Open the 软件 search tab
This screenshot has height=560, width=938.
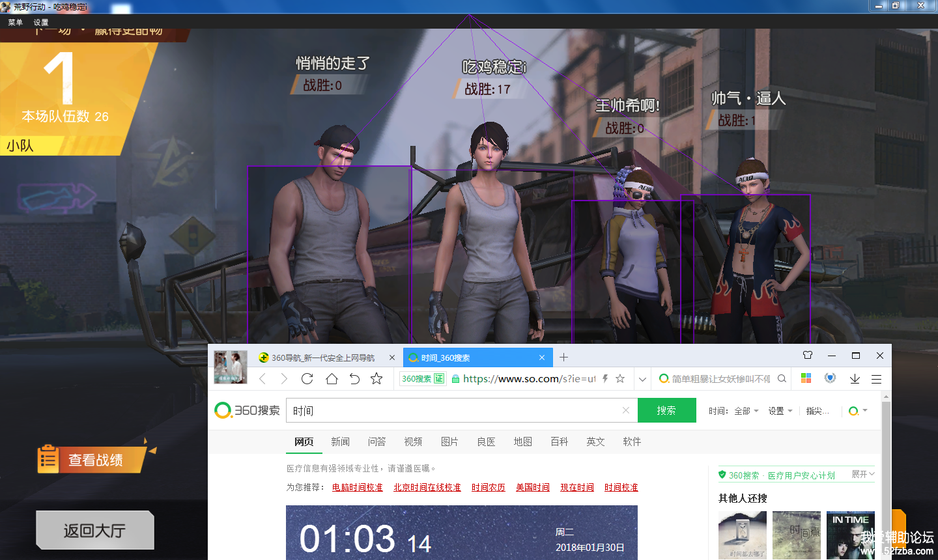click(632, 441)
